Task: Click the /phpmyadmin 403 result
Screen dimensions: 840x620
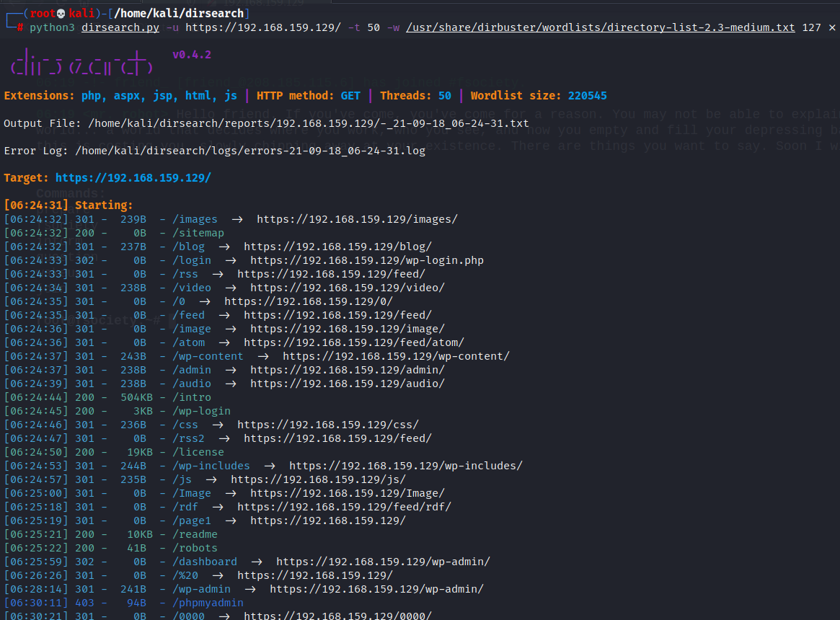Action: pyautogui.click(x=208, y=603)
